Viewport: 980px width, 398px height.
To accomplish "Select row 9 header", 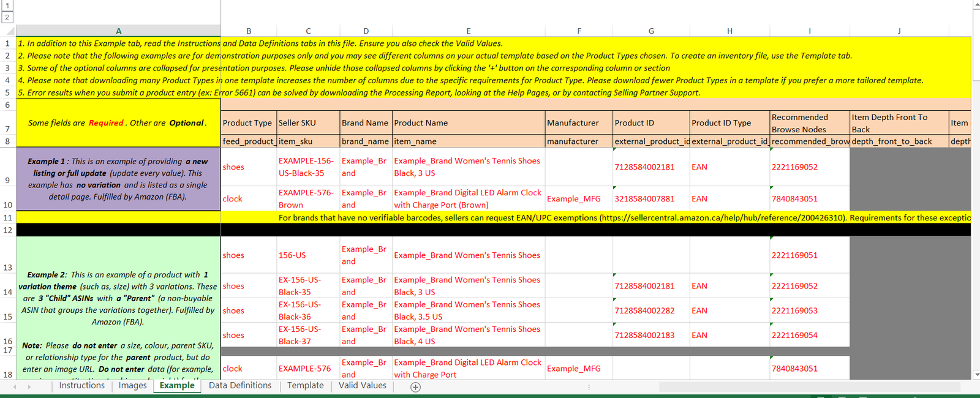I will click(7, 180).
